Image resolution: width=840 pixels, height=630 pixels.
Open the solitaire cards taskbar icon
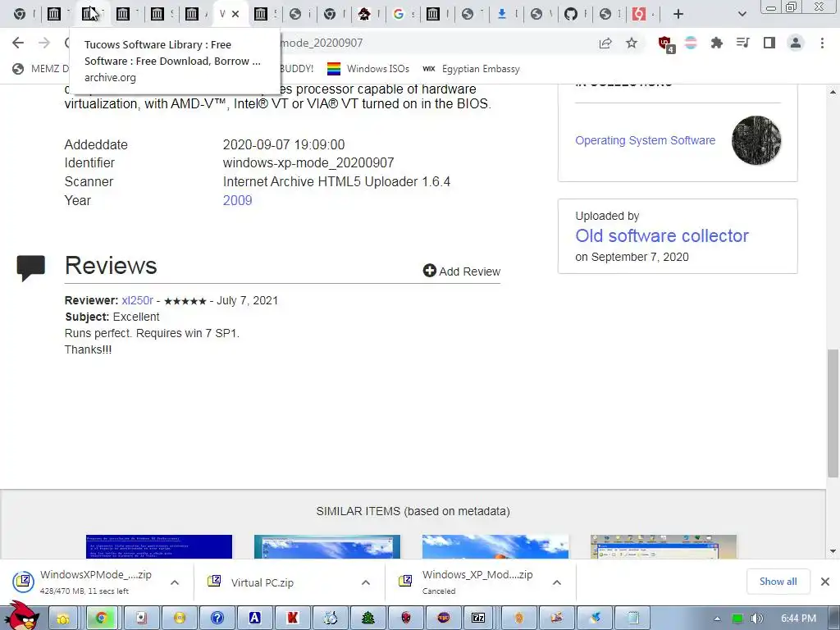pyautogui.click(x=141, y=619)
